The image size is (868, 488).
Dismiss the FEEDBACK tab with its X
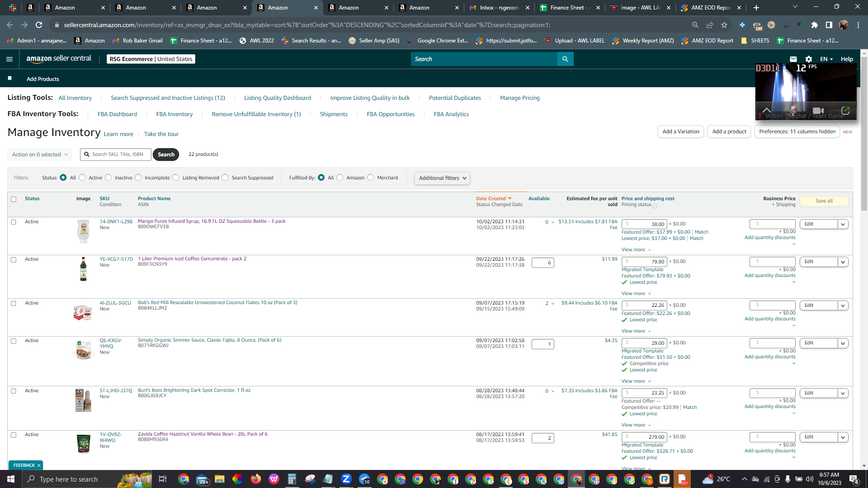click(x=39, y=465)
